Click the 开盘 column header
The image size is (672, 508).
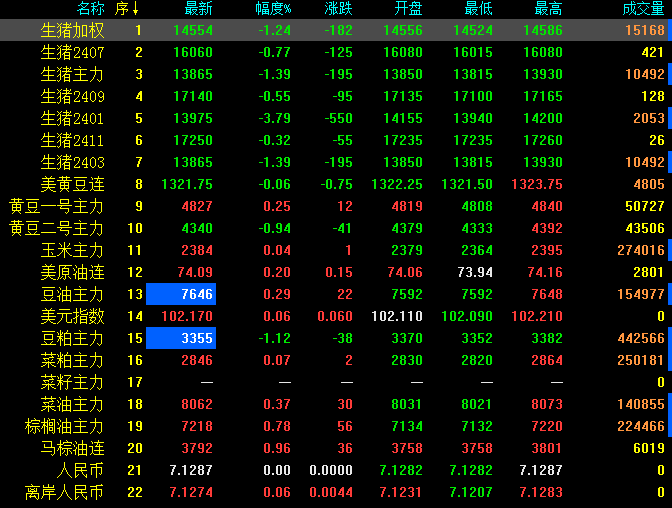408,8
